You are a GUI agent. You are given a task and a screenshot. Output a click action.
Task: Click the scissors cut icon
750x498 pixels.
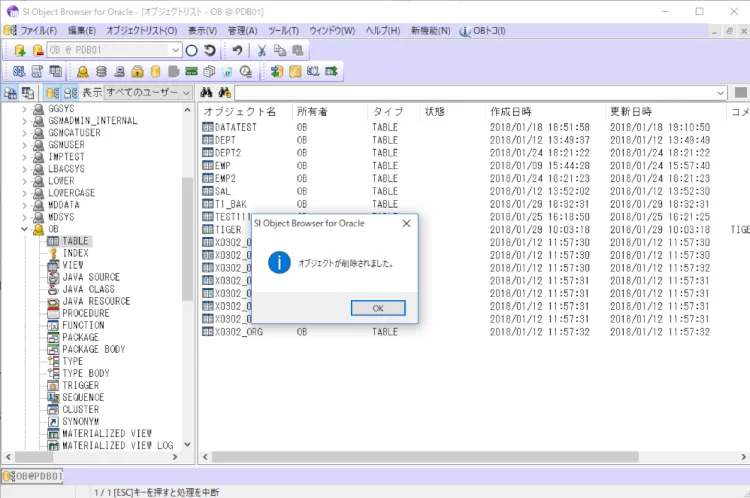tap(262, 50)
